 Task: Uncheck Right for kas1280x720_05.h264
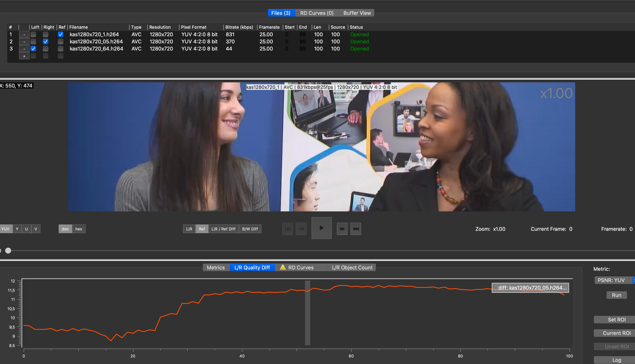pos(46,42)
